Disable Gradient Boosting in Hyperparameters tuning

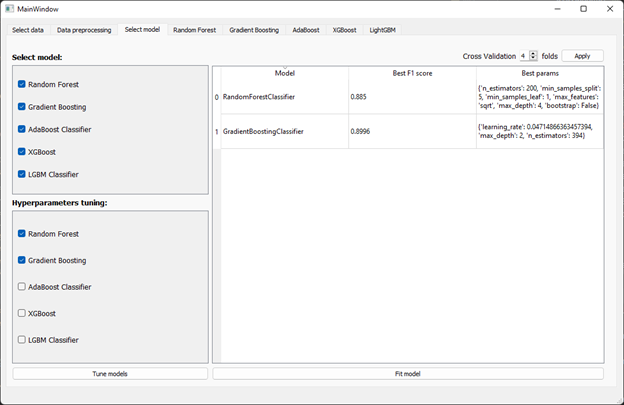coord(22,260)
